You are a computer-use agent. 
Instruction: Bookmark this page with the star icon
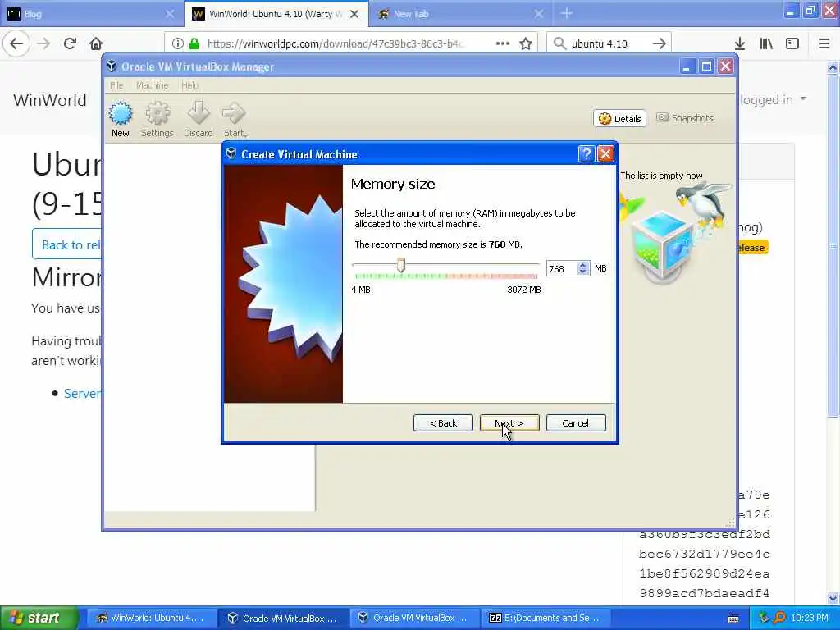pos(526,43)
